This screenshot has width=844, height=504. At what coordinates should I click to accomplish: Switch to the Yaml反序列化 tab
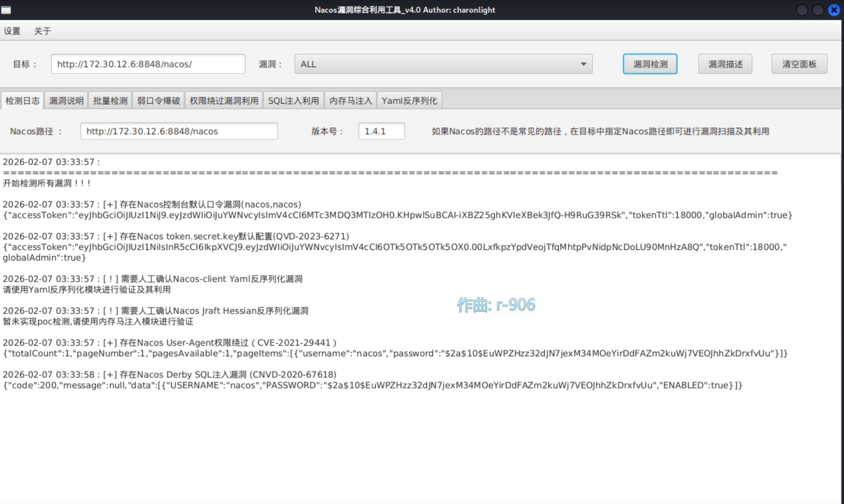pyautogui.click(x=409, y=101)
